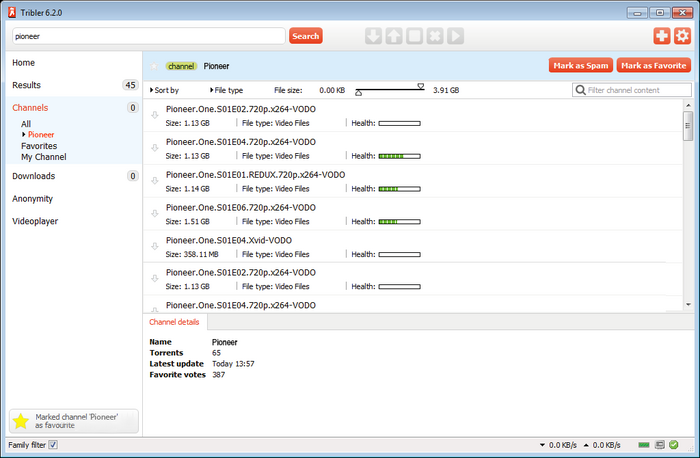Click the upload speed arrow
Screen dimensions: 700x458
(x=586, y=445)
